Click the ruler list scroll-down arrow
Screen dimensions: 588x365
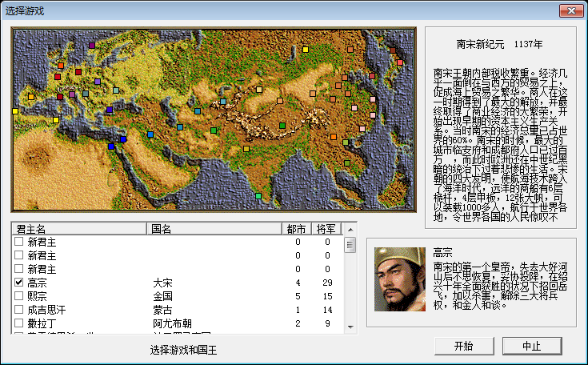pyautogui.click(x=350, y=327)
